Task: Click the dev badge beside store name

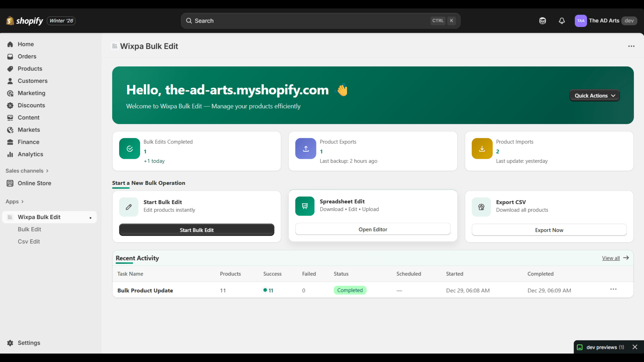Action: click(x=629, y=21)
